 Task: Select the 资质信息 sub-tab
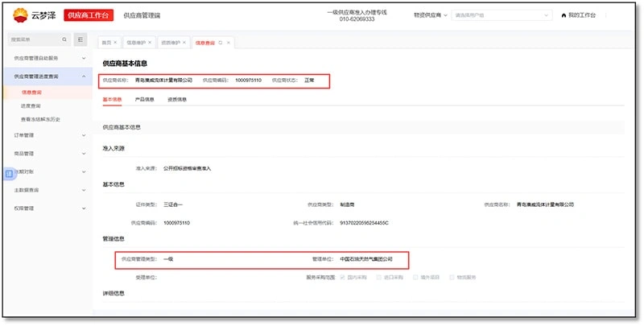click(177, 99)
